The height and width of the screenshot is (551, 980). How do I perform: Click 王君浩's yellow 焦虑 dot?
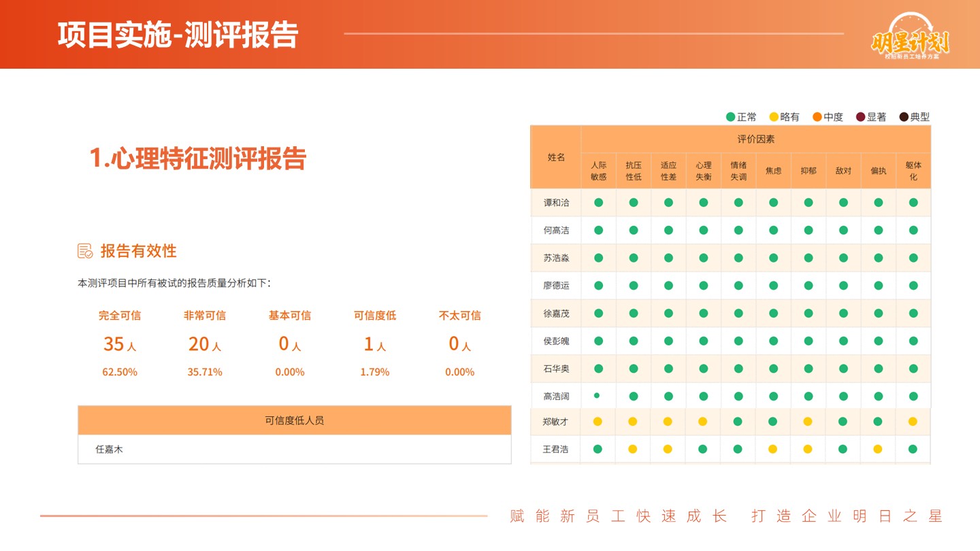(x=773, y=449)
